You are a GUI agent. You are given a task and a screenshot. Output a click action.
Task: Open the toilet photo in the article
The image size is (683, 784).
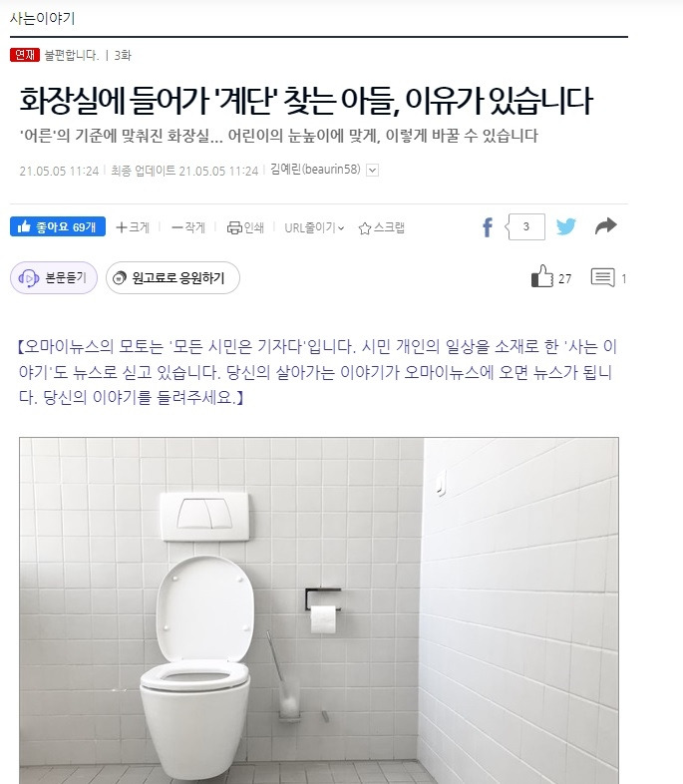(319, 610)
